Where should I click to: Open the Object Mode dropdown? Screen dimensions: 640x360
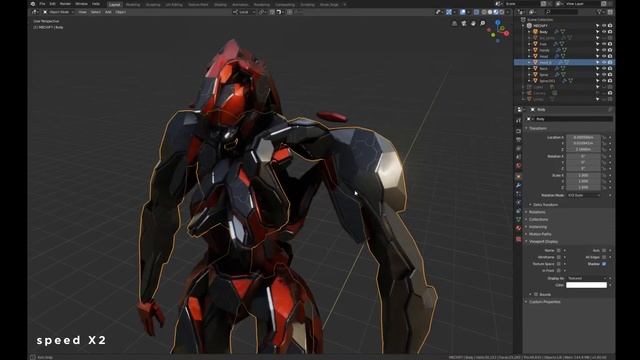point(58,12)
